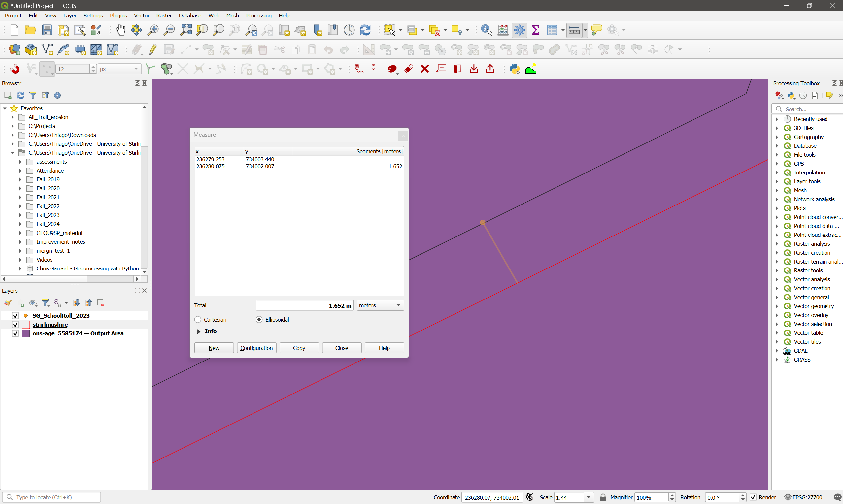This screenshot has width=843, height=504.
Task: Click the Copy button in Measure
Action: point(299,348)
